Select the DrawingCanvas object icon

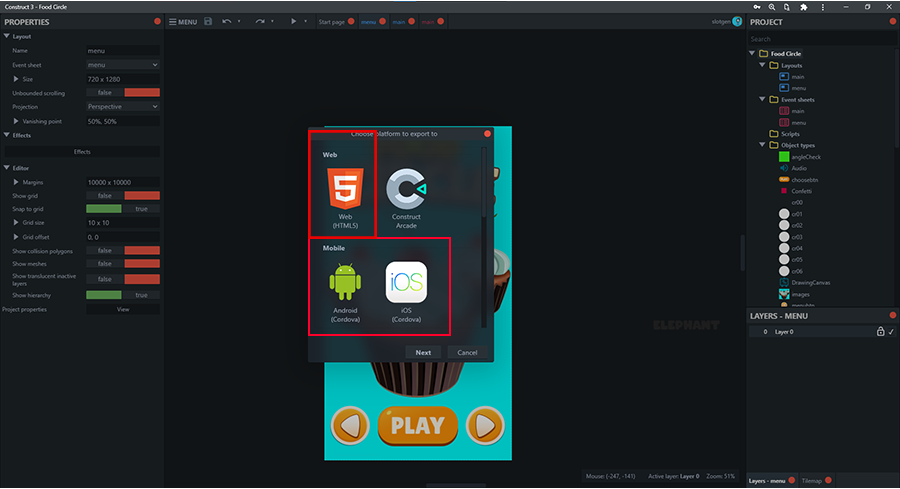click(x=784, y=282)
